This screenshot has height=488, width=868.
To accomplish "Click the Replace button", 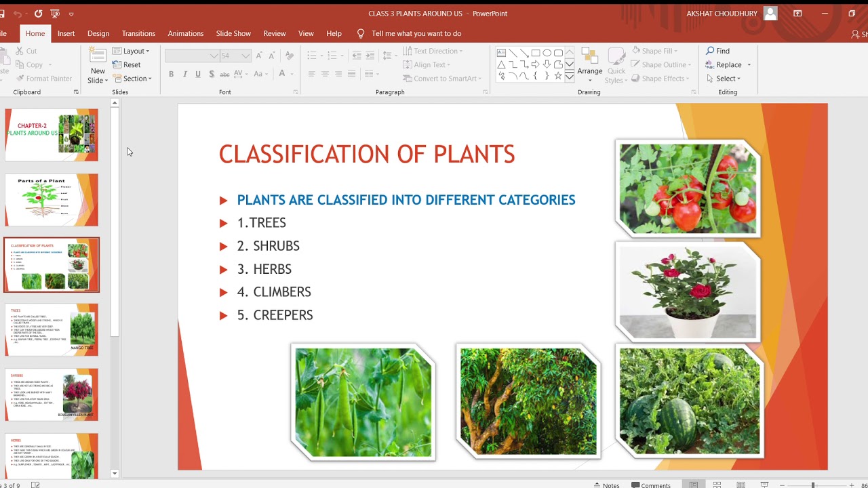I will click(x=724, y=64).
